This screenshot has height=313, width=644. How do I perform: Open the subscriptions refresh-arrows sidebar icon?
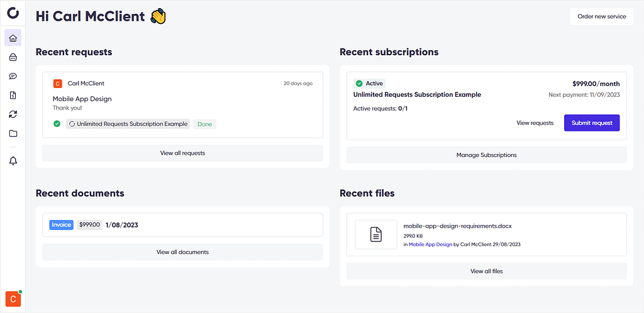tap(13, 114)
